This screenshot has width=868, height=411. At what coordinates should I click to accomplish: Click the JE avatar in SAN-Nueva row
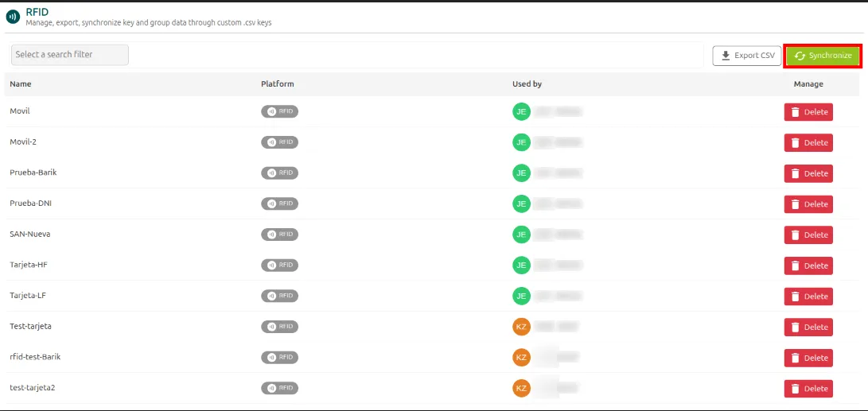click(521, 234)
